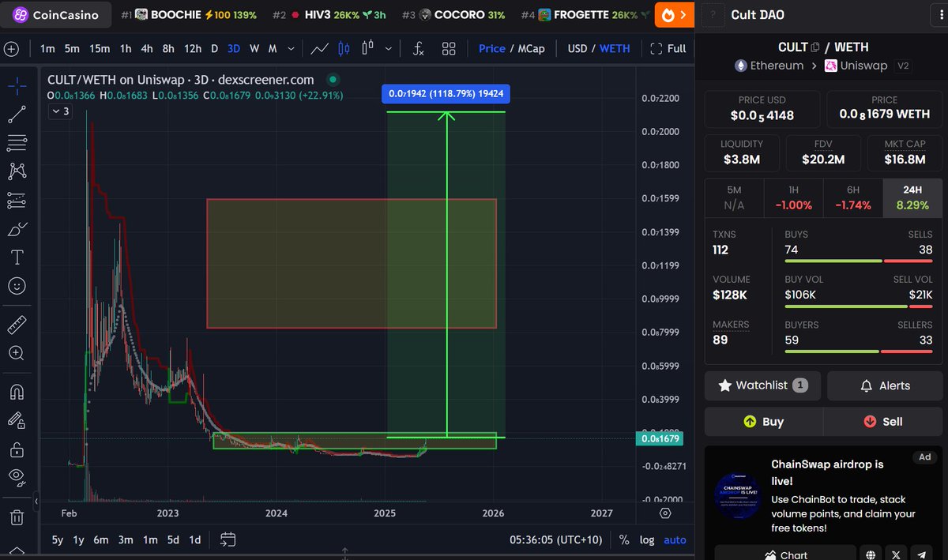Switch quote currency to USD
Screen dimensions: 948x560
[577, 49]
